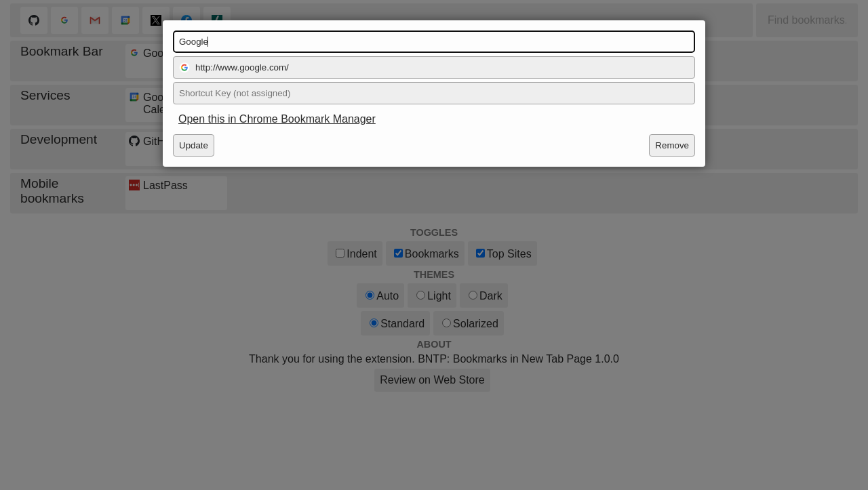Click Open this in Chrome Bookmark Manager link
This screenshot has width=868, height=490.
click(x=277, y=119)
